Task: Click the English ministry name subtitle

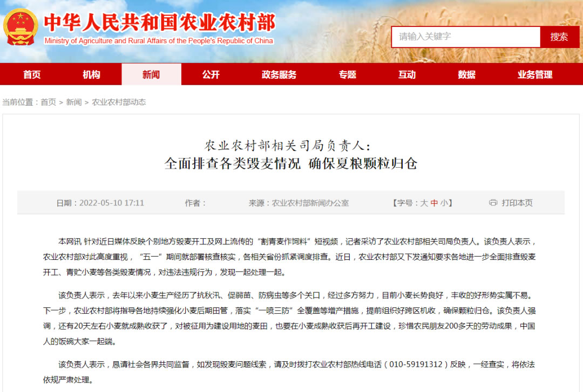Action: 159,41
